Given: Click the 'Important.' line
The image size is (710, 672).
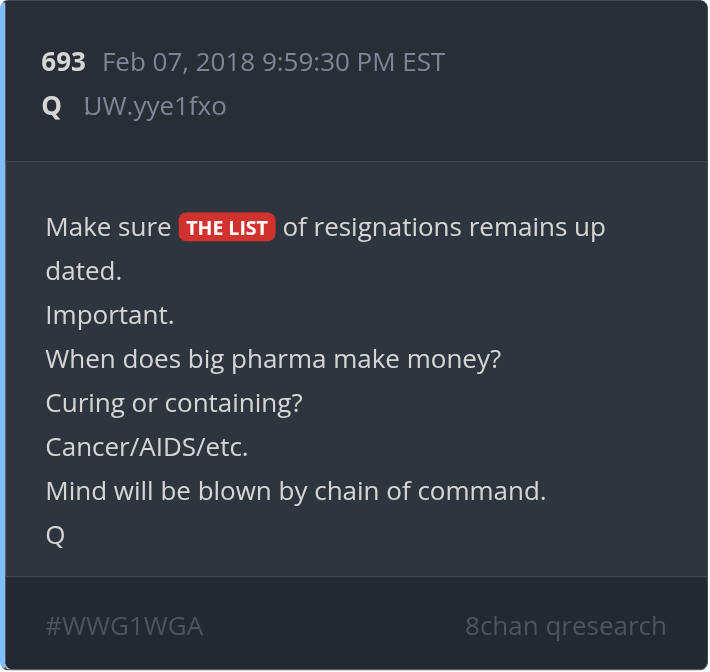Looking at the screenshot, I should click(110, 315).
